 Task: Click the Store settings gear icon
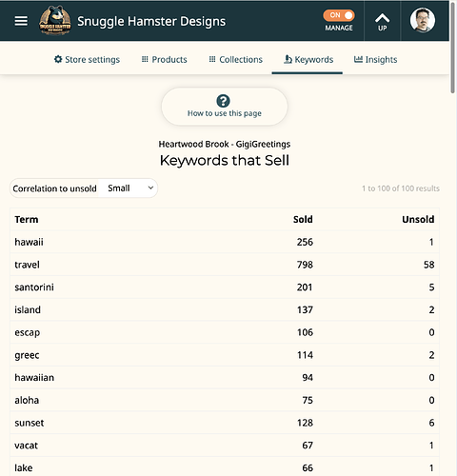pyautogui.click(x=58, y=59)
